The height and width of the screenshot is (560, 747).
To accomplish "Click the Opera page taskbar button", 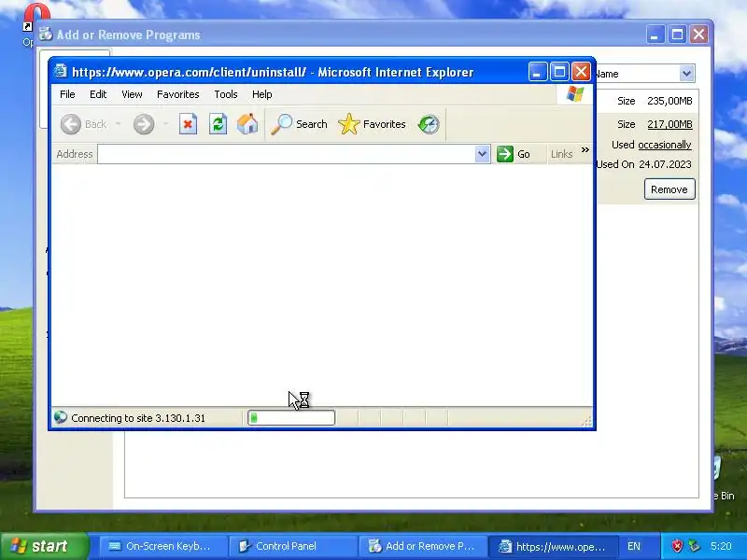I will click(552, 546).
